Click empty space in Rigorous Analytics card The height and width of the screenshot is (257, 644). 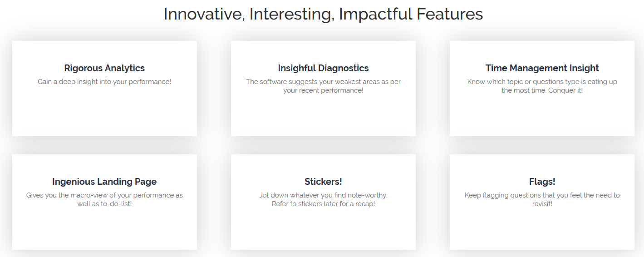(x=104, y=114)
